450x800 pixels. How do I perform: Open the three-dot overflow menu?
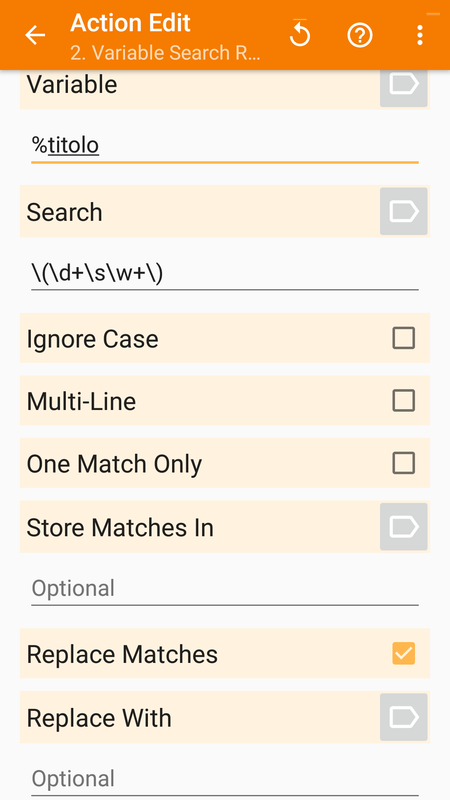coord(419,35)
